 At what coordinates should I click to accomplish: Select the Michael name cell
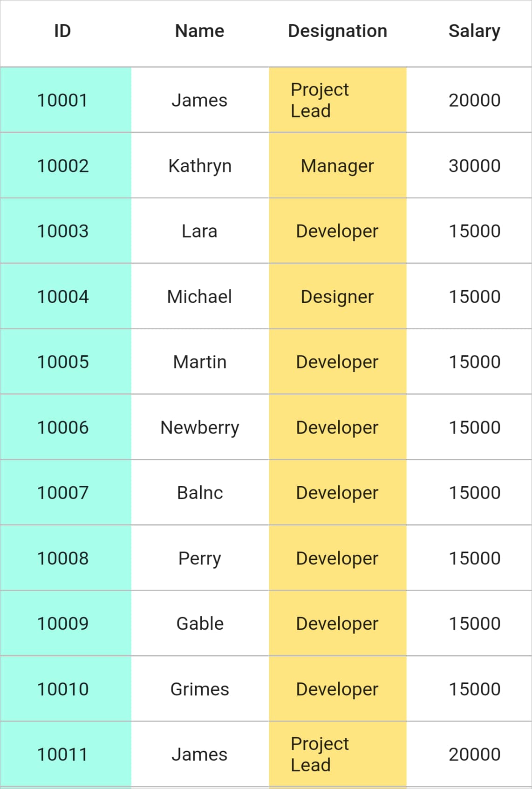200,297
